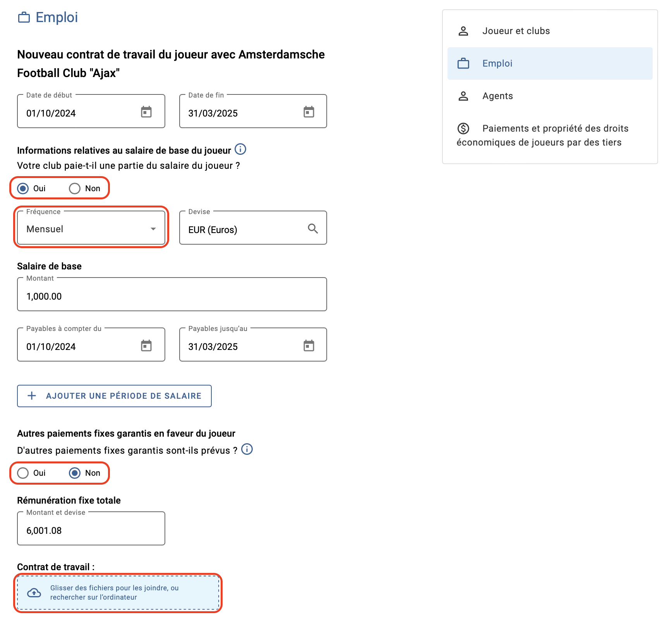The height and width of the screenshot is (624, 672).
Task: Click the cloud upload icon
Action: (x=34, y=593)
